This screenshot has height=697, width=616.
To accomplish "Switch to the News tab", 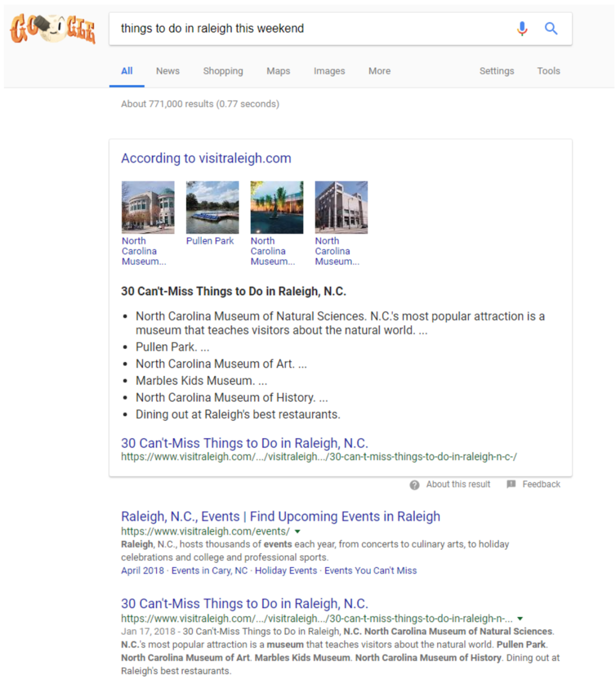I will coord(168,71).
